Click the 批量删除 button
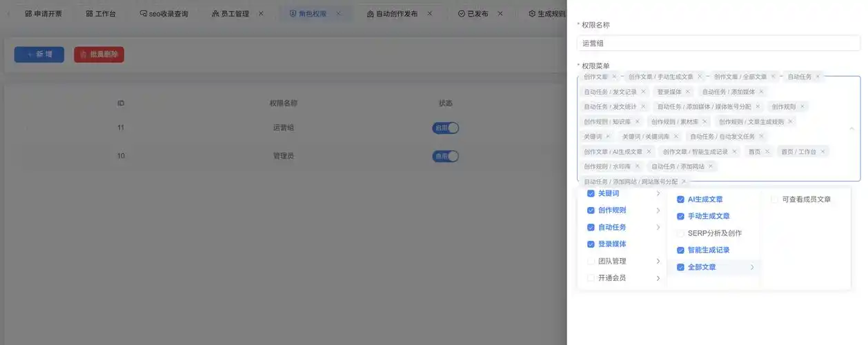 (x=99, y=55)
